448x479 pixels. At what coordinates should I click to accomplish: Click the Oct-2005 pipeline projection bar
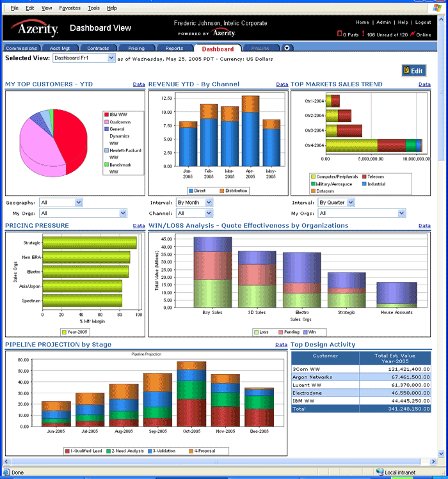point(191,394)
